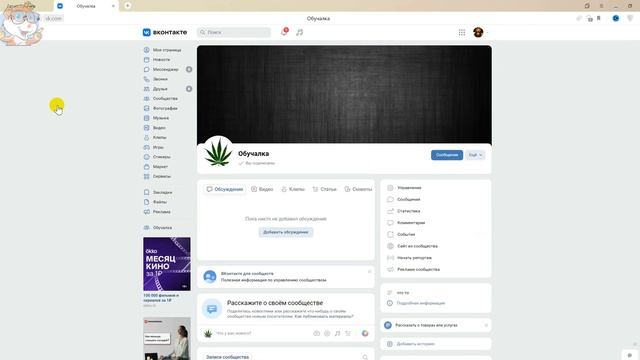Click the blue Сообщение button
Screen dimensions: 640x360
pyautogui.click(x=447, y=155)
